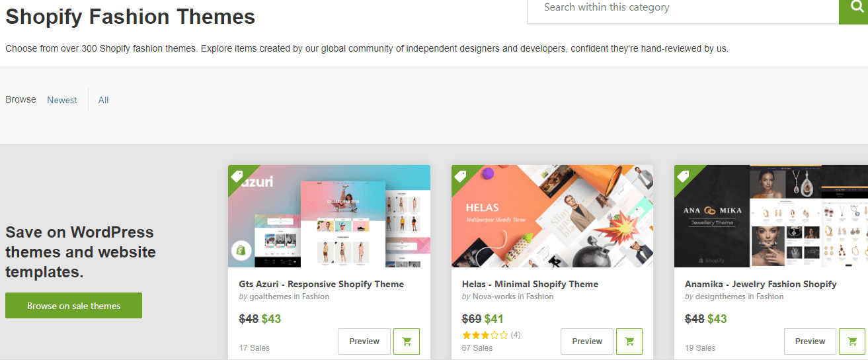Image resolution: width=868 pixels, height=364 pixels.
Task: Click the $43 price on Anamika
Action: 717,319
